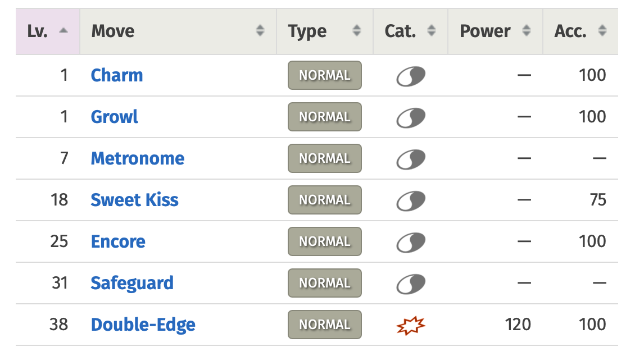The image size is (644, 356).
Task: Click the physical category icon for Double-Edge
Action: pos(410,325)
